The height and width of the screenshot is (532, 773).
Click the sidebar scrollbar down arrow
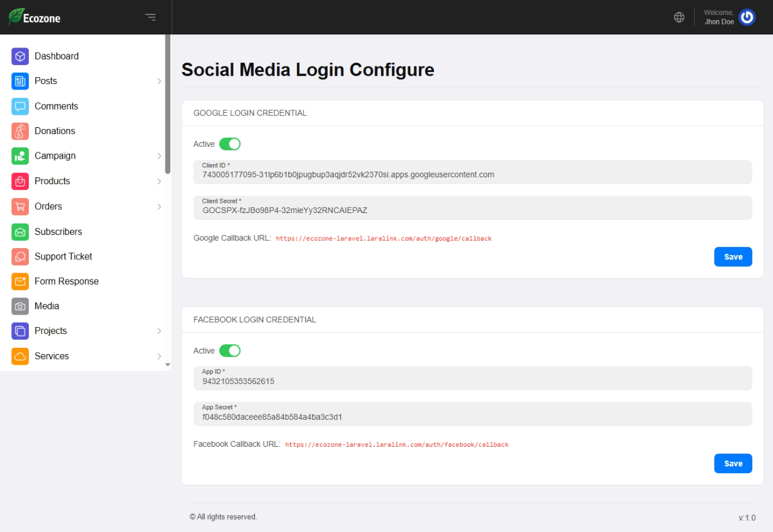(x=167, y=365)
